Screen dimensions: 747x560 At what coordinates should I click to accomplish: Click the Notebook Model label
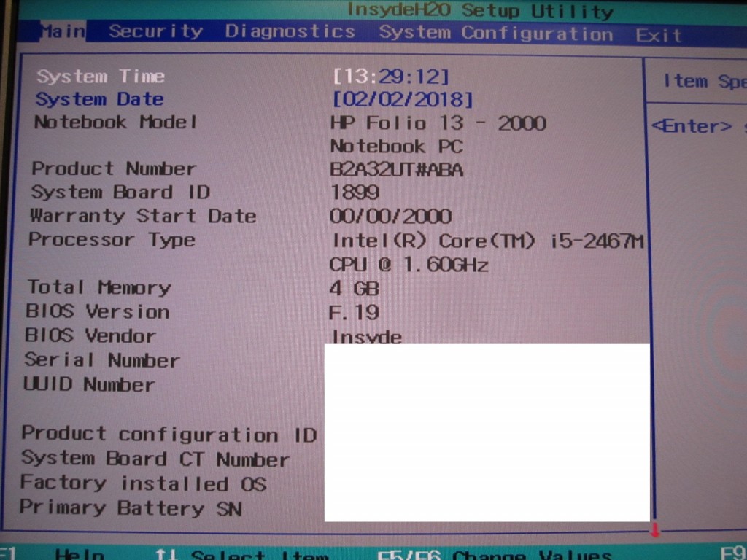(115, 122)
